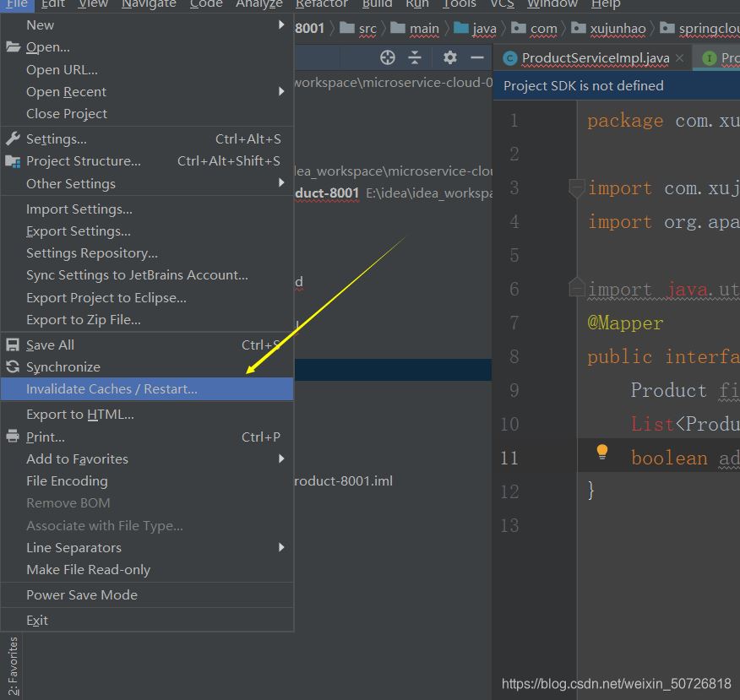Choose Export to HTML...
The width and height of the screenshot is (740, 700).
click(147, 414)
